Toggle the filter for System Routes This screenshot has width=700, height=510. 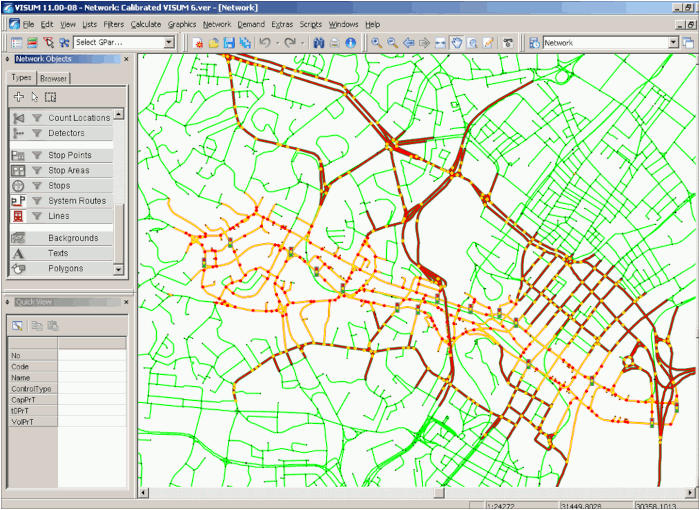(x=37, y=201)
